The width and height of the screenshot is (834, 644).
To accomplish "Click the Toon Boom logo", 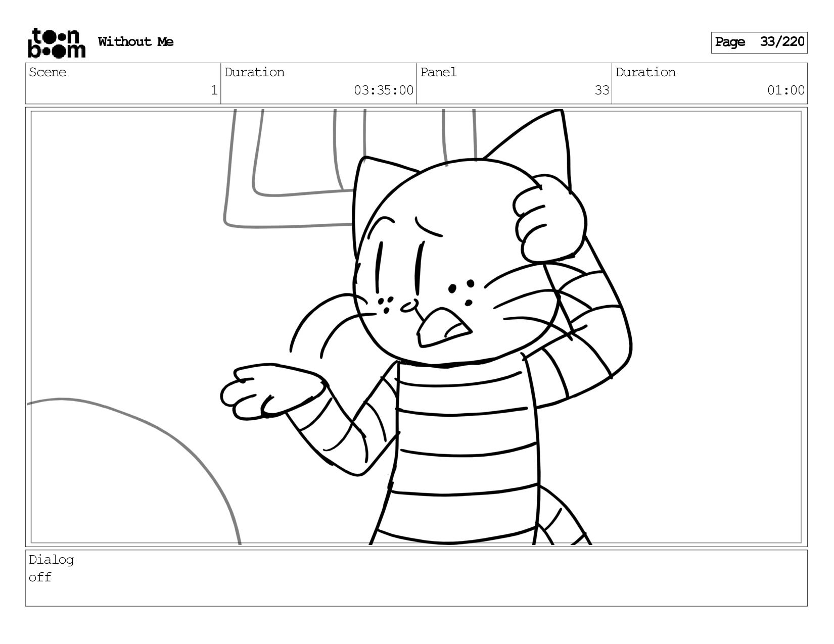I will tap(56, 43).
